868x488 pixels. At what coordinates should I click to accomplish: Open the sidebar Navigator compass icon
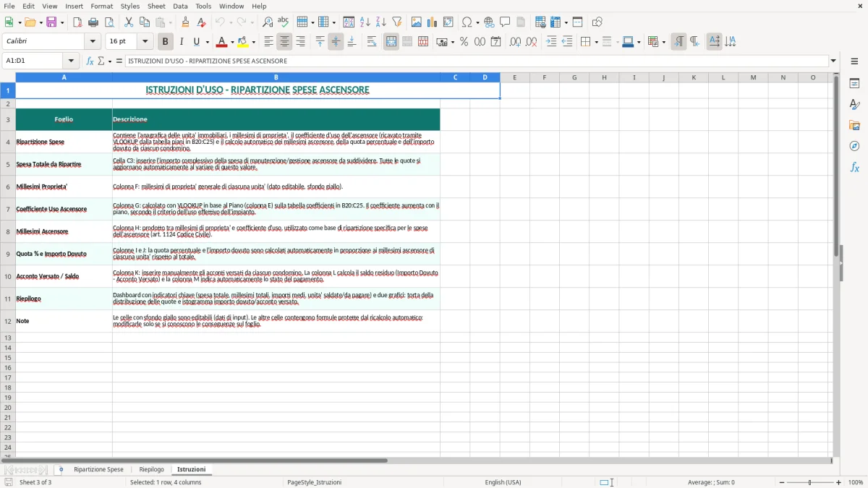coord(854,146)
